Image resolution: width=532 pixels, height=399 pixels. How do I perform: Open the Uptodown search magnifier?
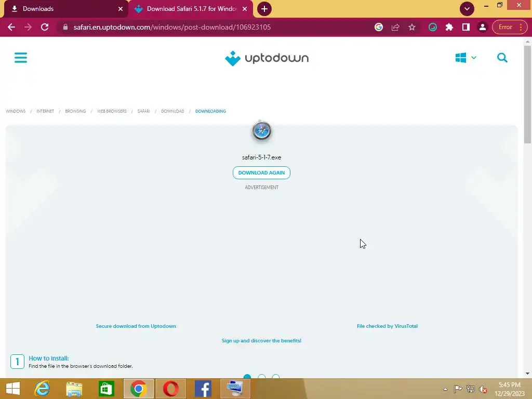tap(502, 58)
